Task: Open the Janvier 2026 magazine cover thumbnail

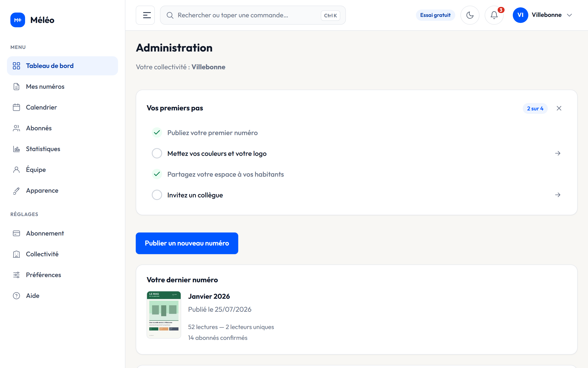Action: 164,315
